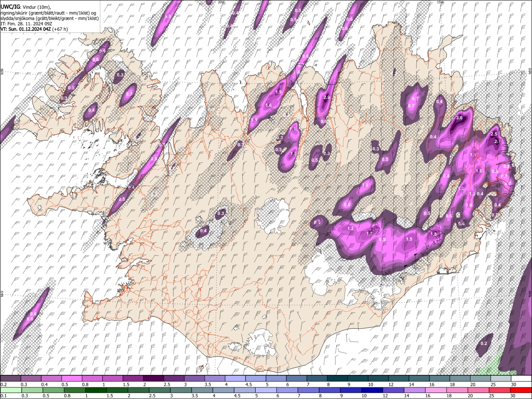Screen dimensions: 532x399
Task: Click the 'UWC/IG: Vindur (10m),' title text
Action: coord(26,7)
